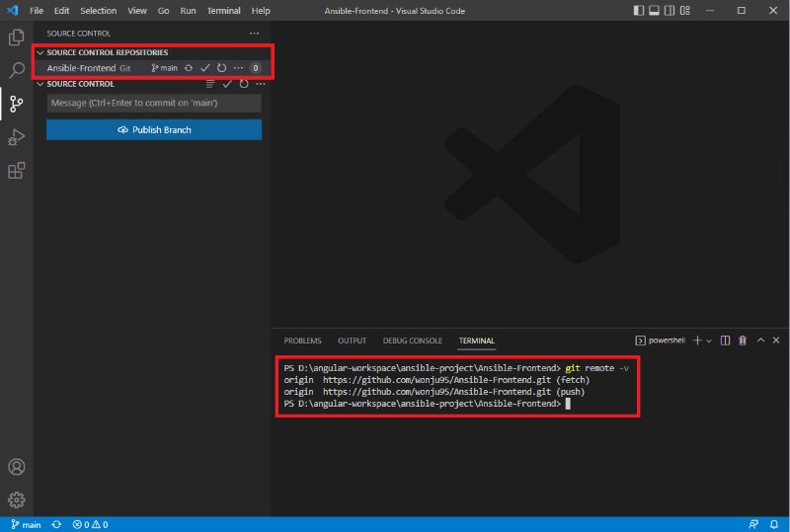Screen dimensions: 790x532
Task: Open Views and More Actions ellipsis at top
Action: 255,34
